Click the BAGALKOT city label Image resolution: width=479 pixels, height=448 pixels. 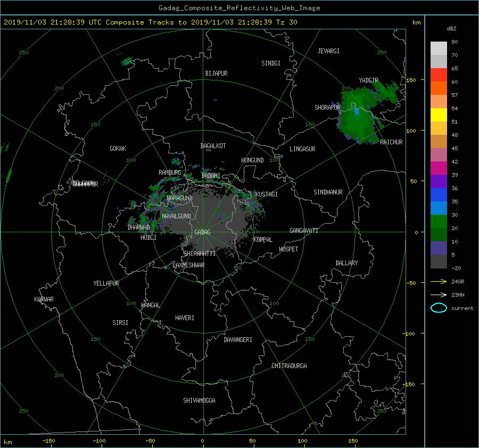[213, 146]
